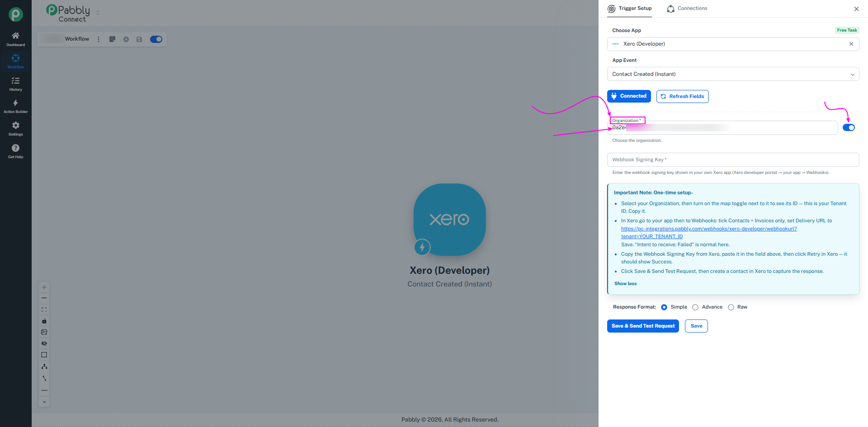Image resolution: width=868 pixels, height=427 pixels.
Task: Zoom out on the workflow canvas
Action: point(44,298)
